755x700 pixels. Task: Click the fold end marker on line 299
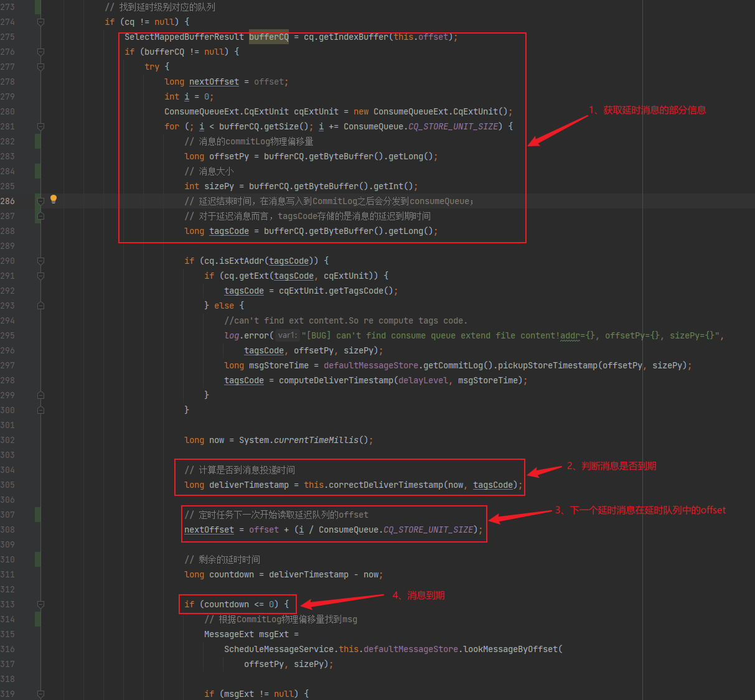pyautogui.click(x=40, y=395)
